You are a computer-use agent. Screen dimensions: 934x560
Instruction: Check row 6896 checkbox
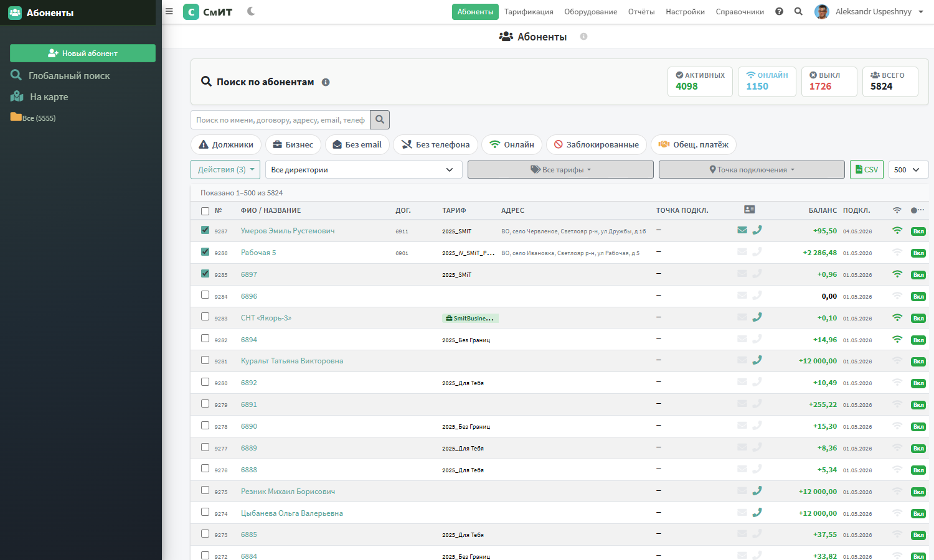click(x=205, y=295)
